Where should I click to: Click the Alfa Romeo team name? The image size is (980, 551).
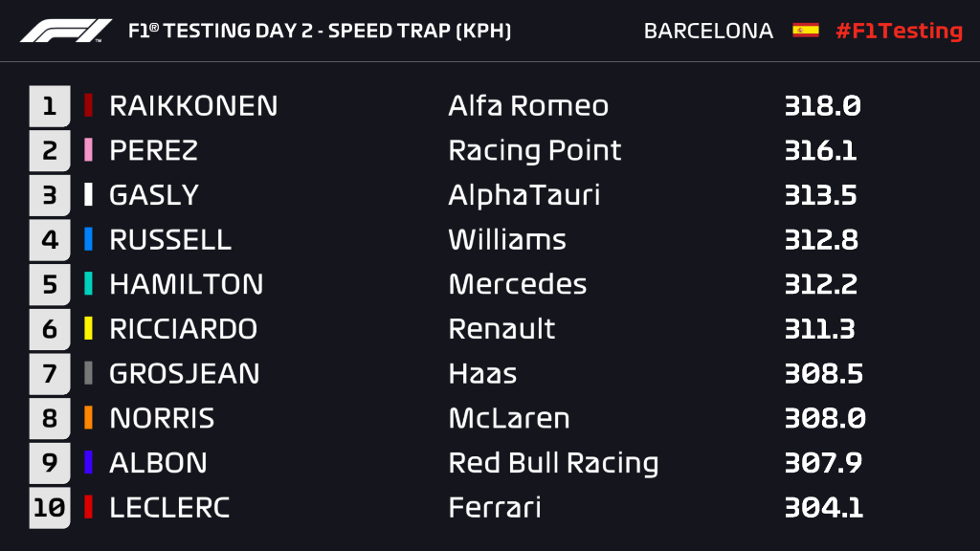(x=528, y=105)
